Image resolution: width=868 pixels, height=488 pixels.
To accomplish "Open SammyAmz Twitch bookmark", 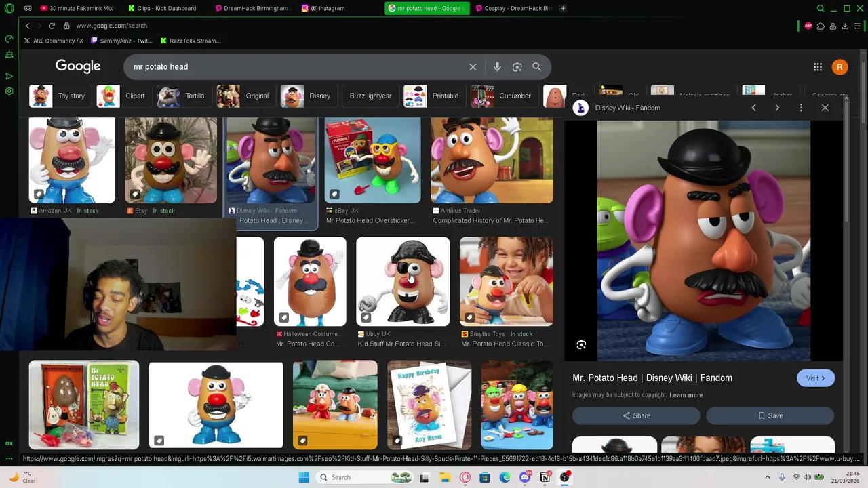I will point(121,41).
